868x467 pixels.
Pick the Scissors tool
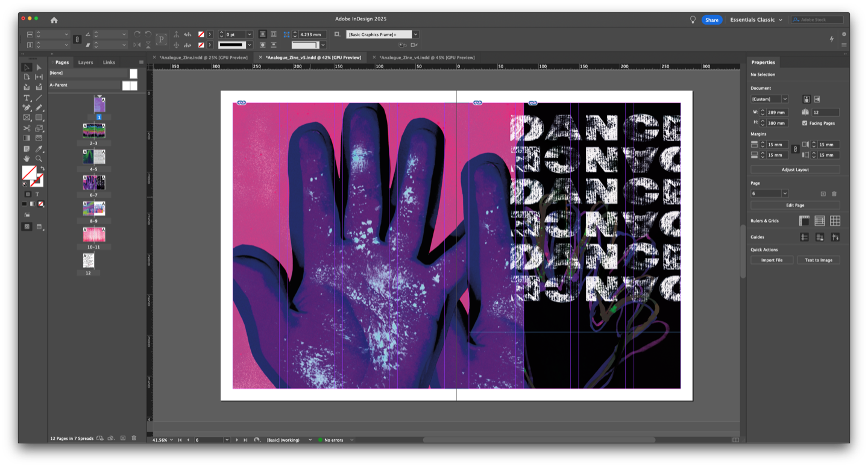click(27, 128)
